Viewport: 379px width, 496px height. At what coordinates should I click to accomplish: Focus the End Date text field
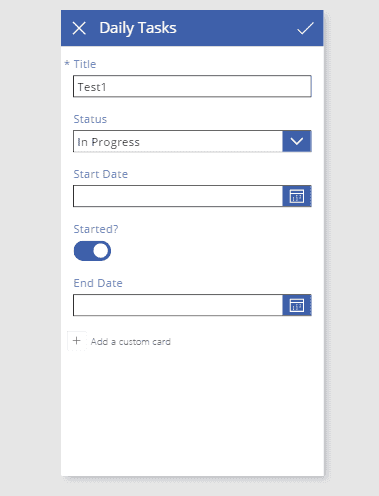click(178, 305)
